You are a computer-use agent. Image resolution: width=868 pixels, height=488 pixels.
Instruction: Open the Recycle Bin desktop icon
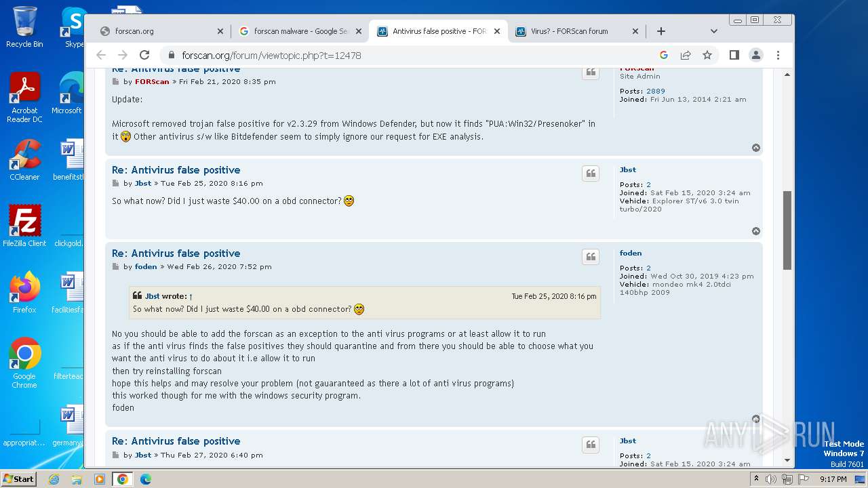pos(24,27)
